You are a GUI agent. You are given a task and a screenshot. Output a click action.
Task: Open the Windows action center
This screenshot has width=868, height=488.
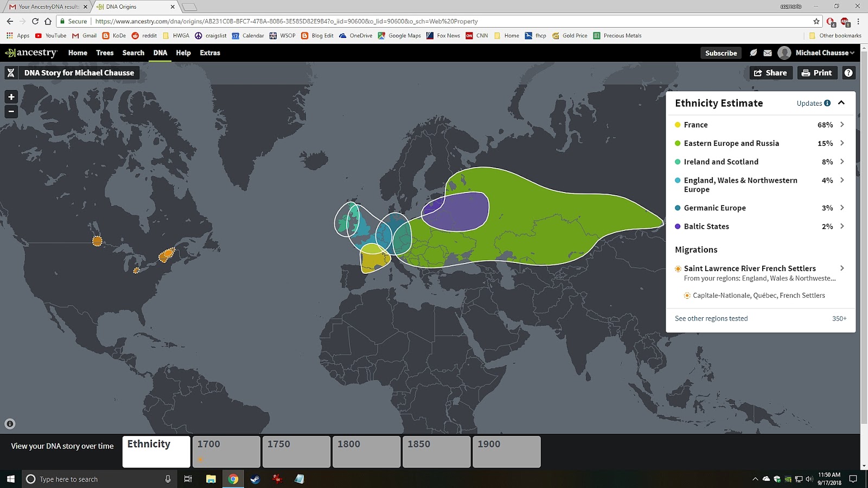(853, 479)
